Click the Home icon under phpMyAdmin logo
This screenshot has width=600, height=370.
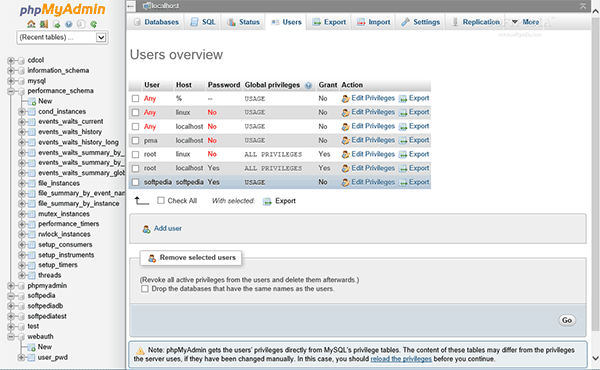tap(31, 24)
